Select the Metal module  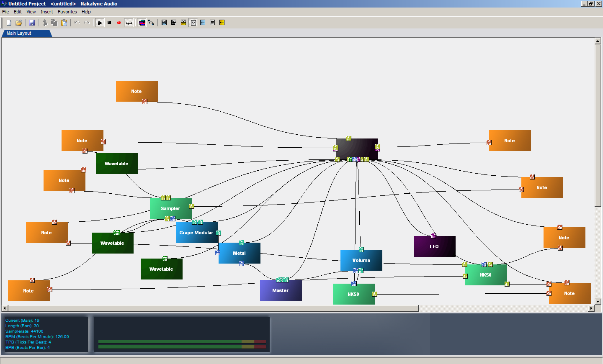coord(240,253)
